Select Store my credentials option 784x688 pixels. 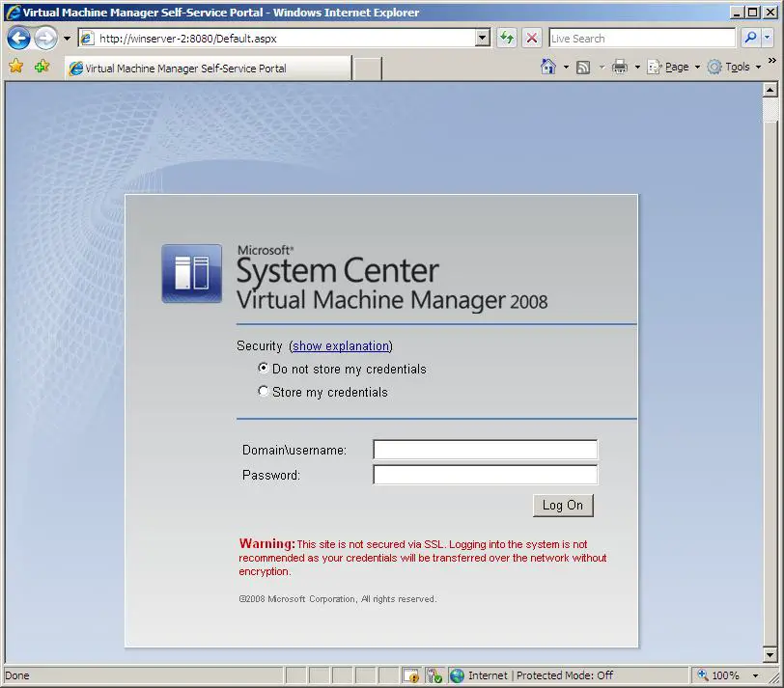[x=263, y=391]
